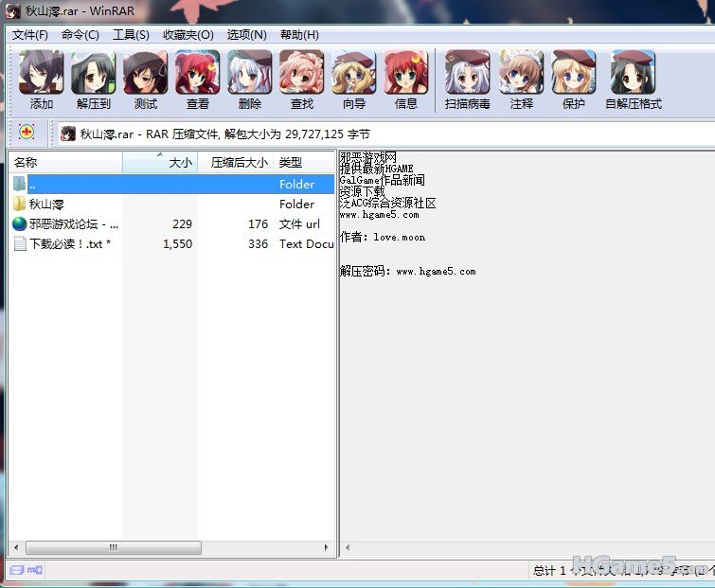Select the 下载必读!.txt file name
This screenshot has height=588, width=715.
pos(70,244)
